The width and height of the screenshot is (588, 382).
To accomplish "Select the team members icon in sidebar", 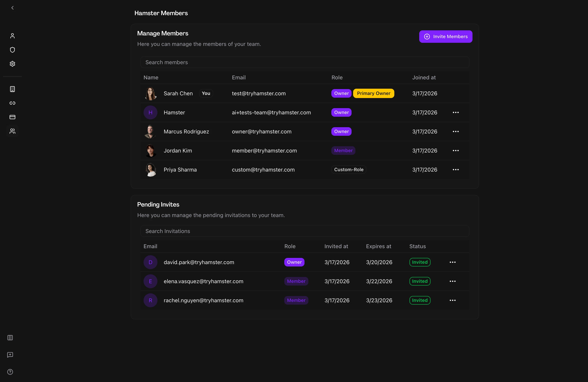I will click(x=12, y=131).
